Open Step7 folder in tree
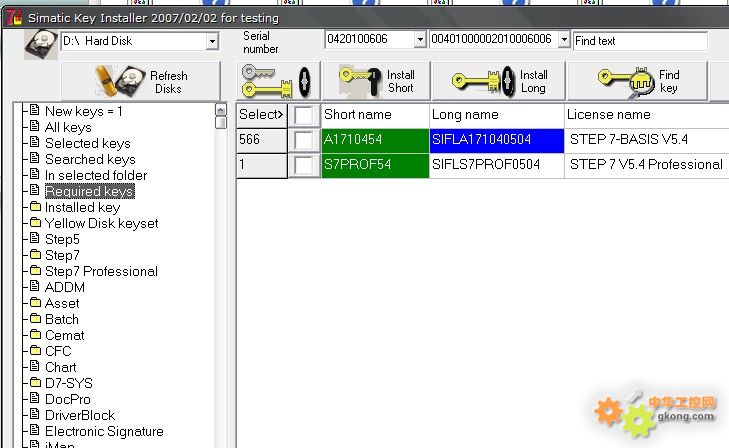The height and width of the screenshot is (448, 729). pos(62,256)
